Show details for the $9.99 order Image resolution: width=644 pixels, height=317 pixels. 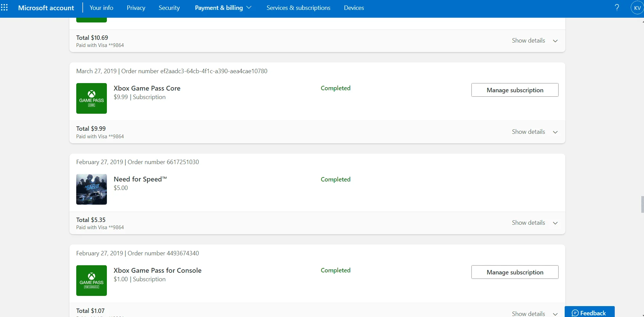pyautogui.click(x=535, y=132)
